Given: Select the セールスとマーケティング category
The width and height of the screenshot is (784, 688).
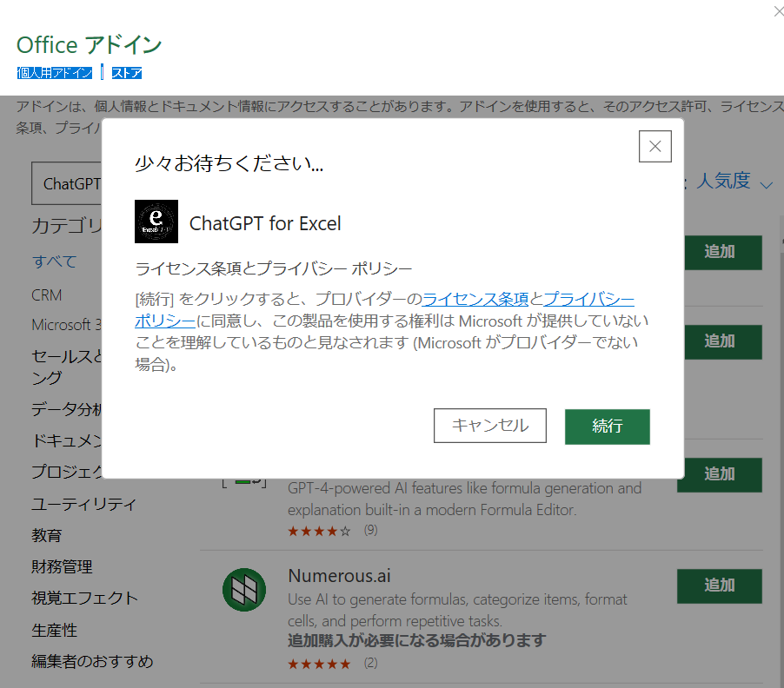Looking at the screenshot, I should (67, 367).
